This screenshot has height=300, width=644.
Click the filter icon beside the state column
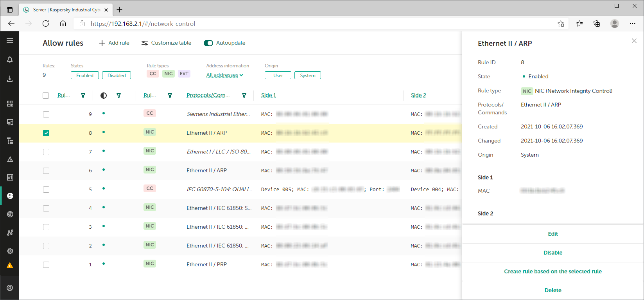(118, 96)
